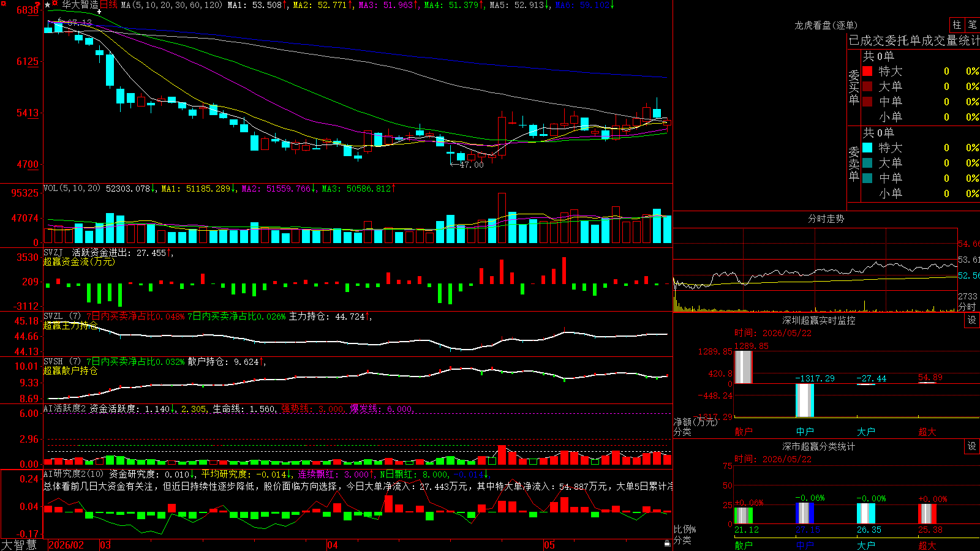The image size is (980, 551).
Task: Click the blue 中户 bar showing 27.15
Action: [805, 514]
